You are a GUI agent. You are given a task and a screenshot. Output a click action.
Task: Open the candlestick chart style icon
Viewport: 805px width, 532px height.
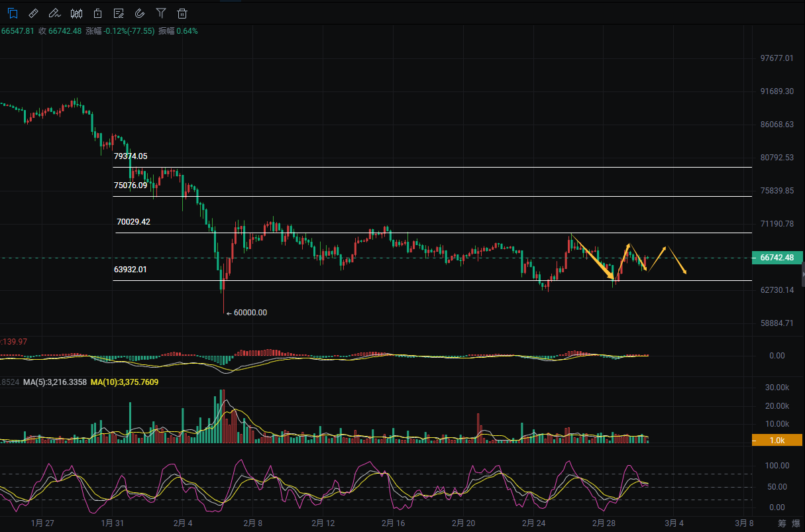tap(76, 13)
